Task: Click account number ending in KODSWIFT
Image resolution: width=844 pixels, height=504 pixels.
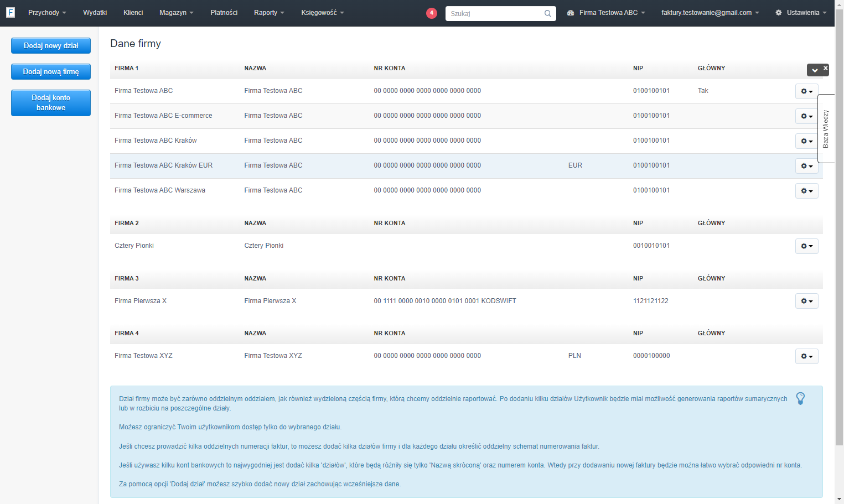Action: point(445,301)
